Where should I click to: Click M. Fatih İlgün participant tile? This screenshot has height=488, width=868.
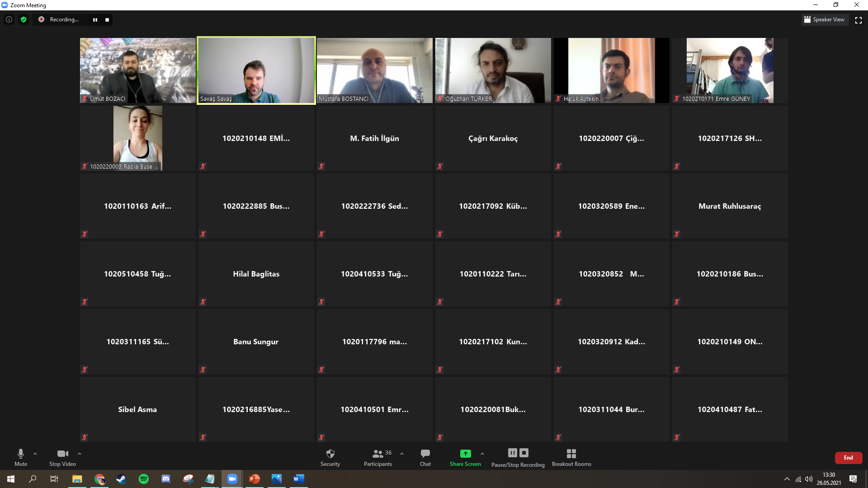(375, 138)
